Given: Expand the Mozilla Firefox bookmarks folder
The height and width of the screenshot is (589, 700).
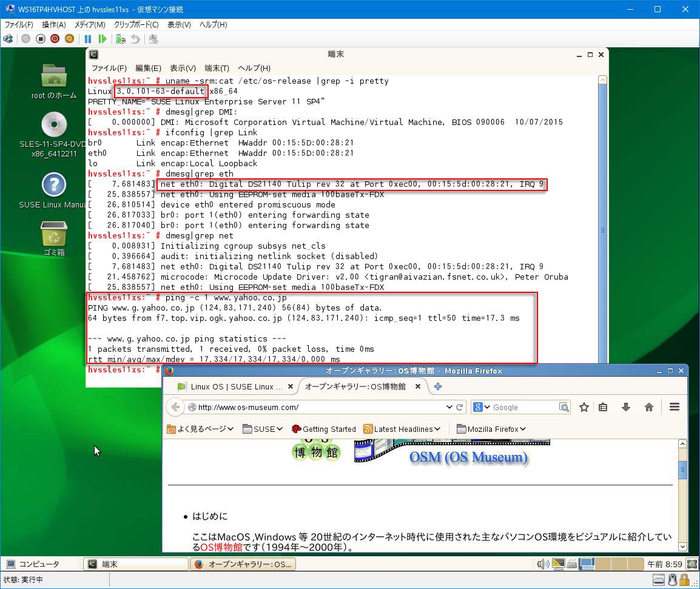Looking at the screenshot, I should [x=491, y=429].
